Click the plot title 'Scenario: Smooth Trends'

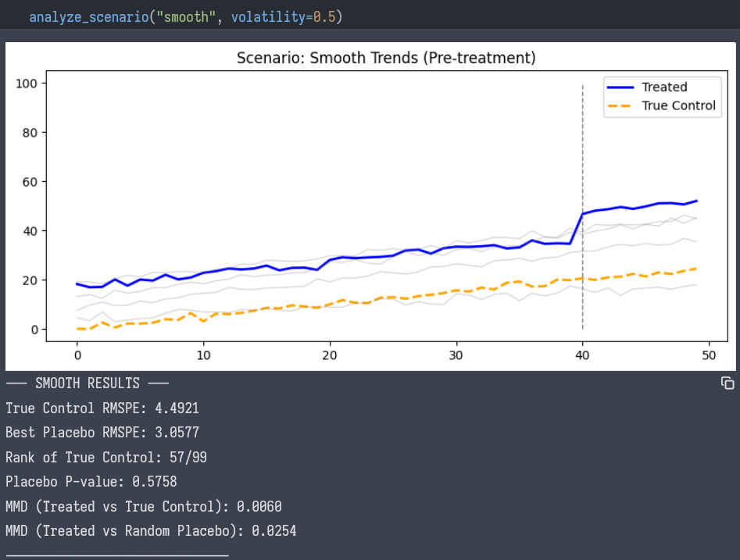click(x=386, y=59)
